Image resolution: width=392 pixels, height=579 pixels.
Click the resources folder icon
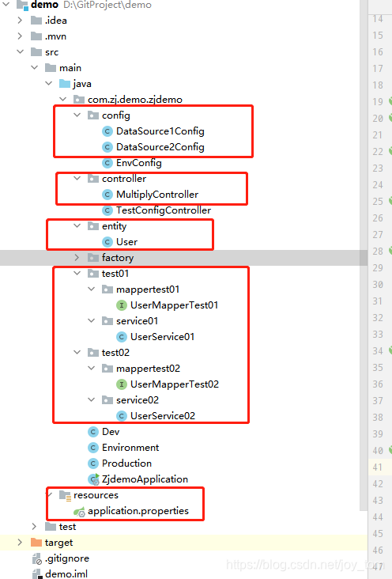(65, 495)
